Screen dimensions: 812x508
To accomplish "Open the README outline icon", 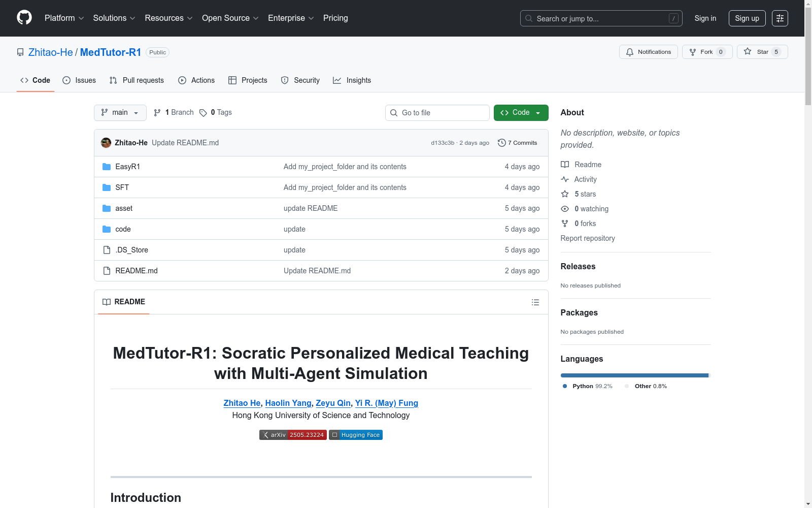I will pos(535,302).
